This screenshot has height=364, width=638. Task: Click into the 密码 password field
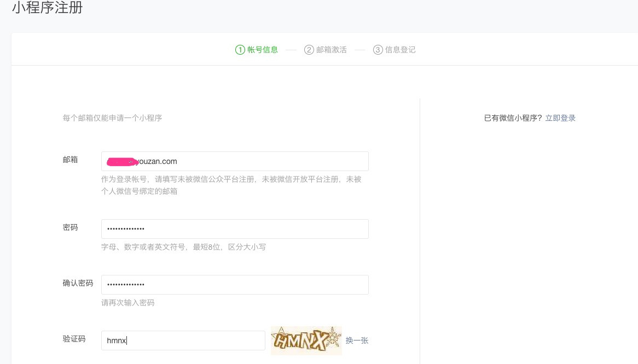tap(235, 229)
